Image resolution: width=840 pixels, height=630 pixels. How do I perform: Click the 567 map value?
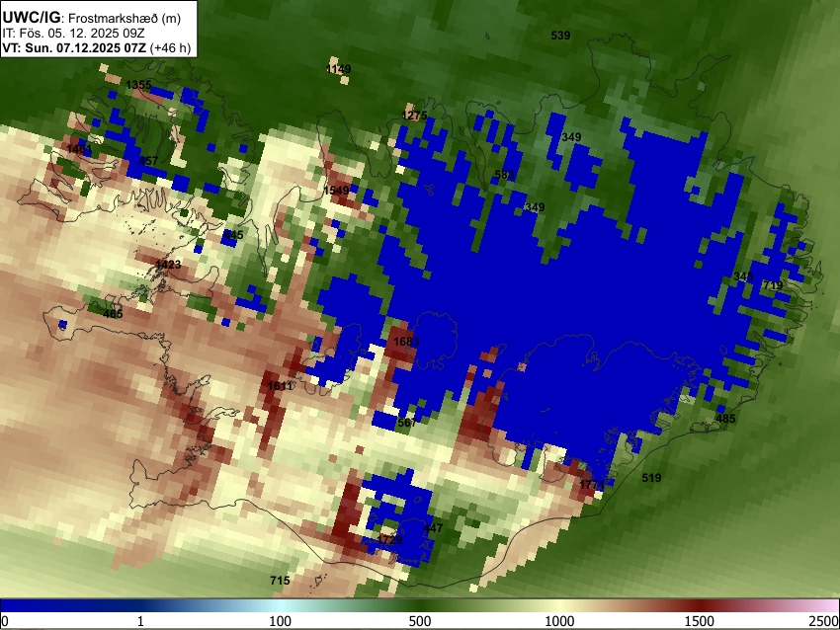tap(407, 422)
